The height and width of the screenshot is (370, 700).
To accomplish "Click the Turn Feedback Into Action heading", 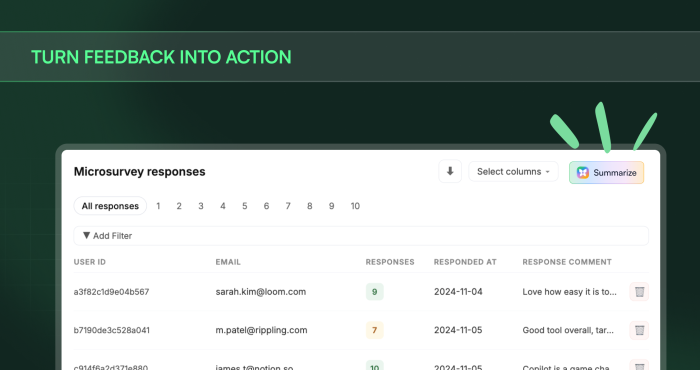I will [x=161, y=57].
